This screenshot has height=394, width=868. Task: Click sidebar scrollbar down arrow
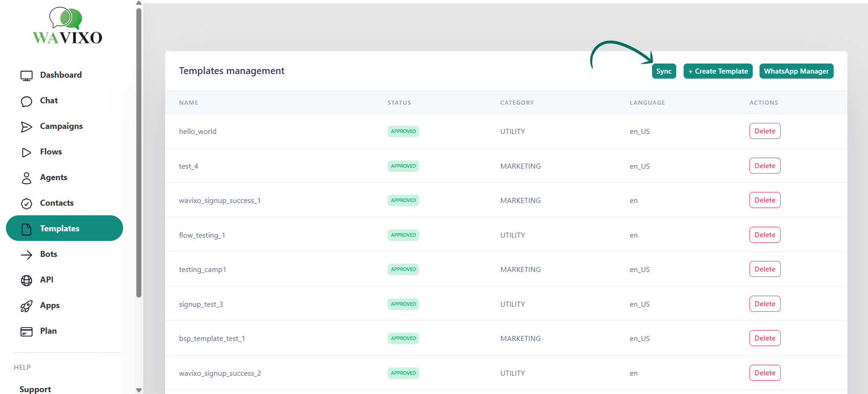[x=139, y=390]
